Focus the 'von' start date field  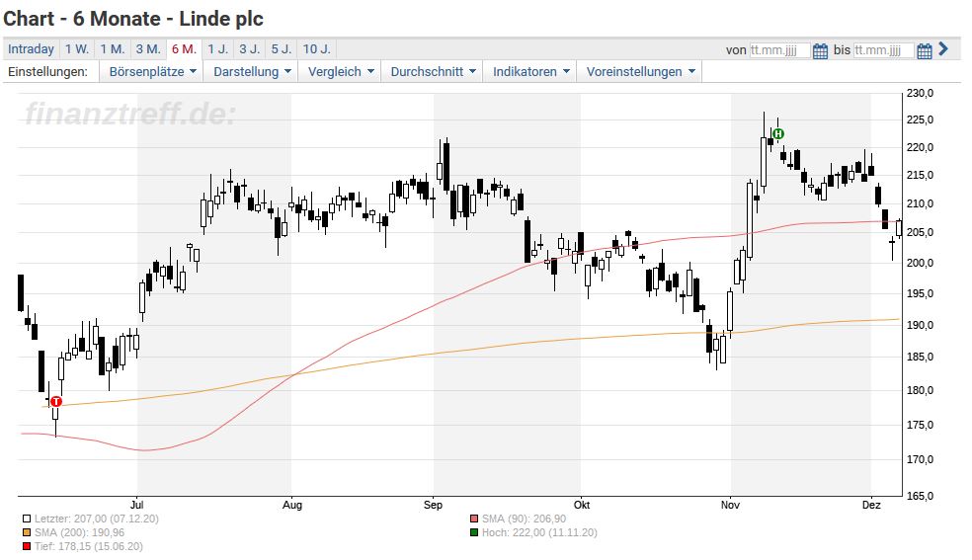[779, 50]
